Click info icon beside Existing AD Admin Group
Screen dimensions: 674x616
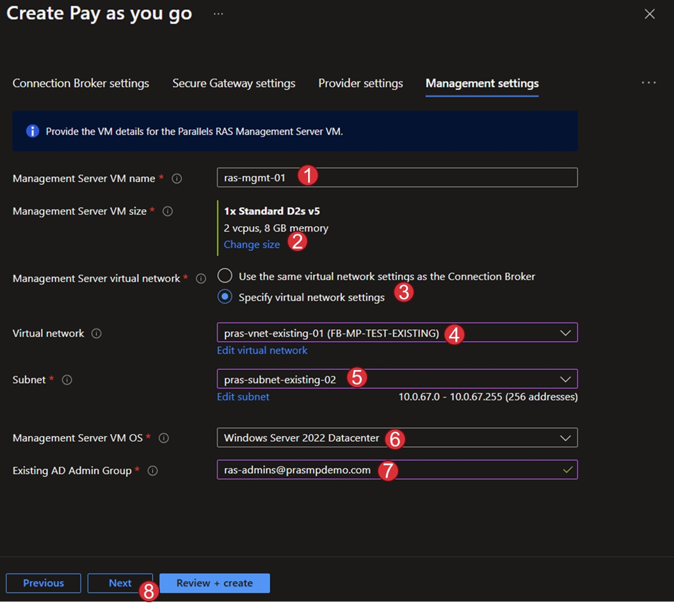(x=153, y=471)
